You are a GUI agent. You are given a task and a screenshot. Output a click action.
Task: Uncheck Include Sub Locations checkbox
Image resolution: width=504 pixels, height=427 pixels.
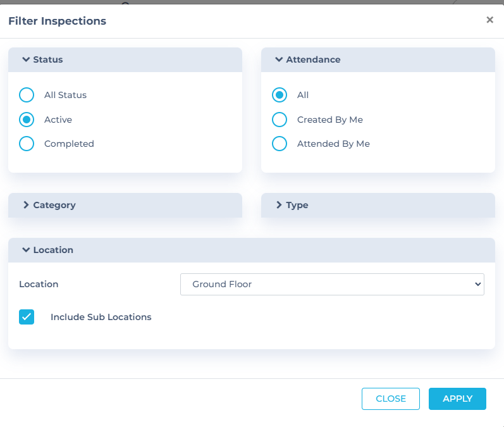pyautogui.click(x=27, y=317)
